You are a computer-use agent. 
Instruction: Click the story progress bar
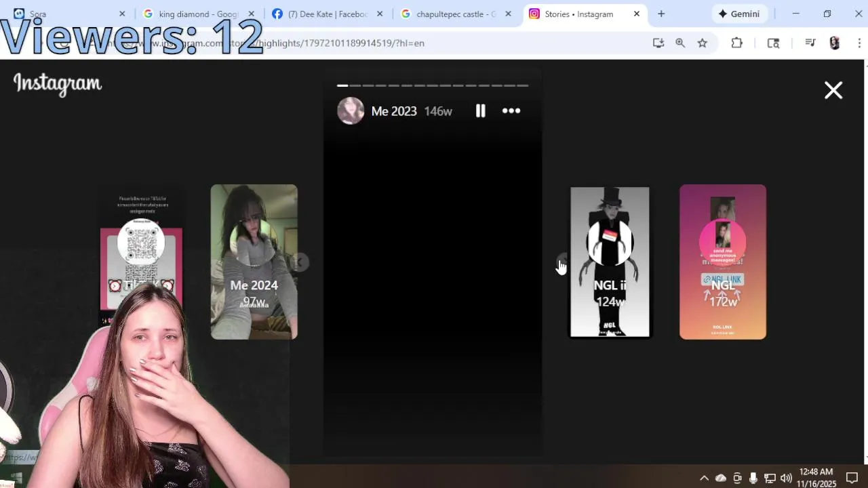[433, 85]
